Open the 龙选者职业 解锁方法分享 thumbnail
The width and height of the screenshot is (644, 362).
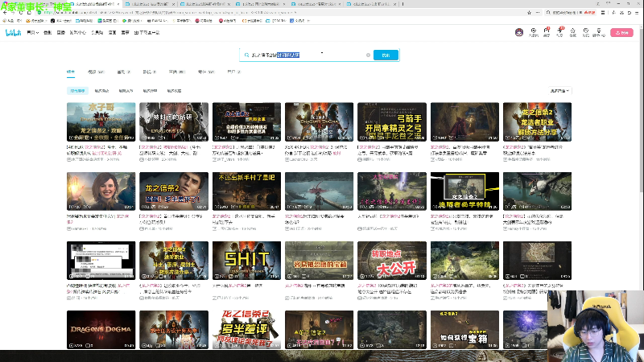(x=537, y=122)
